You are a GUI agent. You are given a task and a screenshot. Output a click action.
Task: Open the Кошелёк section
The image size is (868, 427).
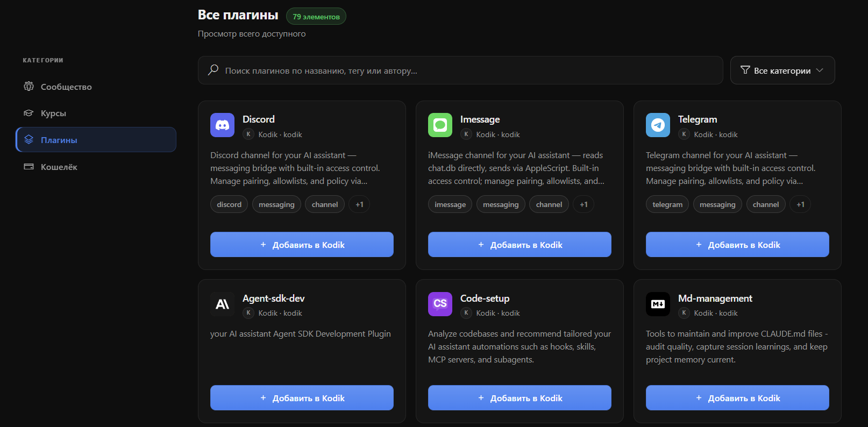(96, 167)
